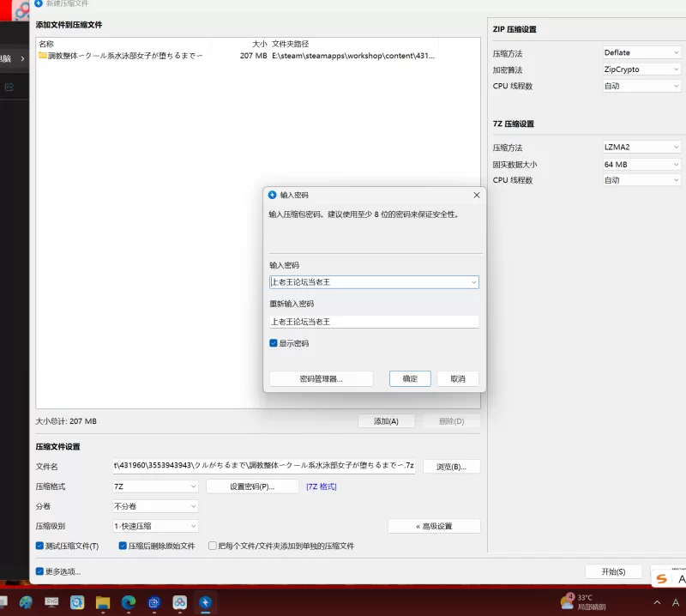The image size is (686, 616).
Task: Click the folder icon of the listed item
Action: coord(42,55)
